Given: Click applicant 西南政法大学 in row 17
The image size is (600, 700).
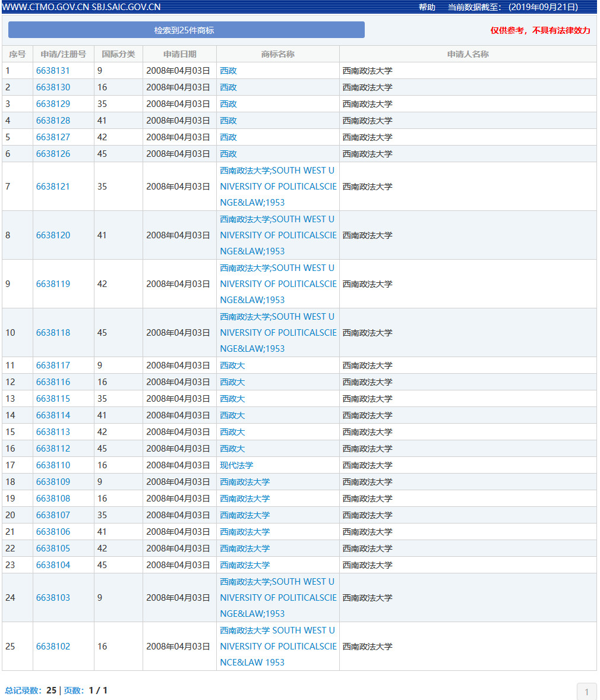Looking at the screenshot, I should coord(367,465).
